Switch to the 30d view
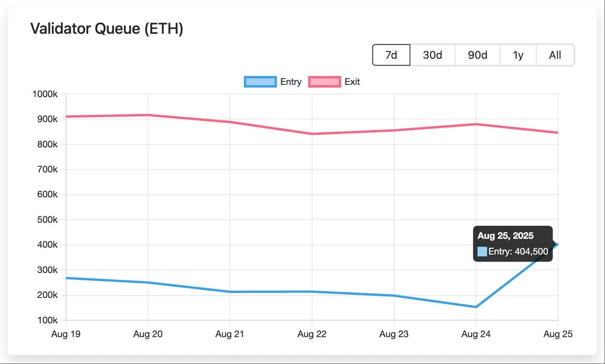The image size is (605, 364). pos(433,55)
